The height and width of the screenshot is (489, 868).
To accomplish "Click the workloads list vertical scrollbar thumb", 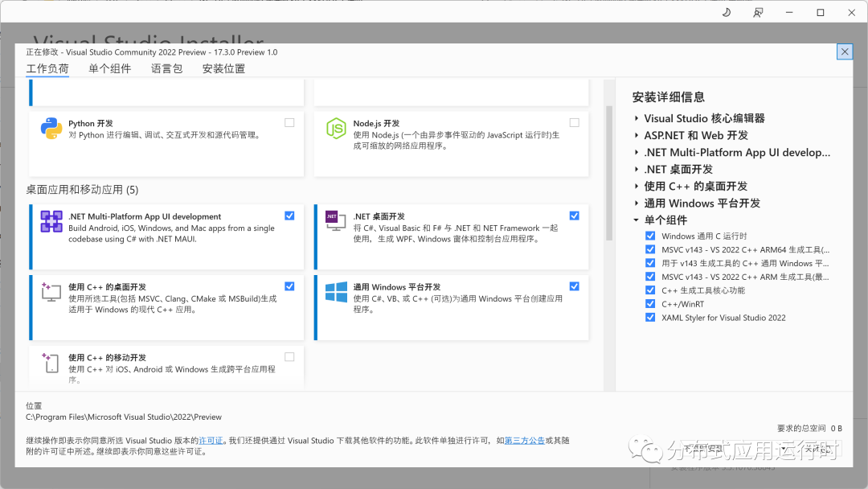I will point(609,173).
